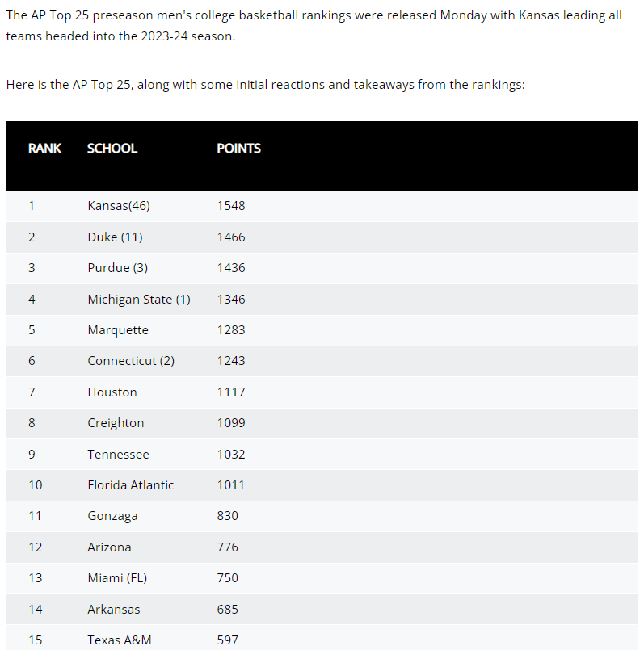Click the Gonzaga row
Viewport: 644px width, 650px height.
(322, 516)
